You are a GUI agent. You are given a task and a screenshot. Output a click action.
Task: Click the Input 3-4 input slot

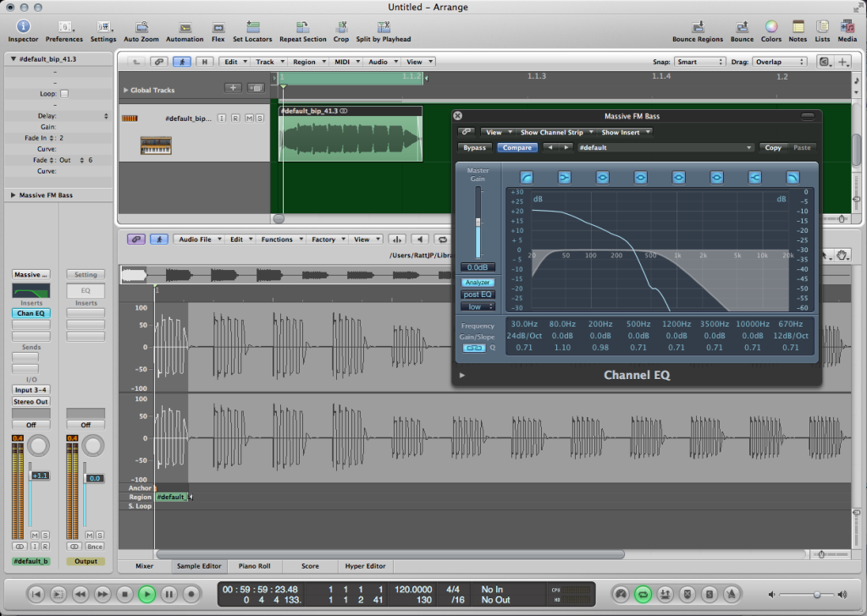tap(31, 389)
